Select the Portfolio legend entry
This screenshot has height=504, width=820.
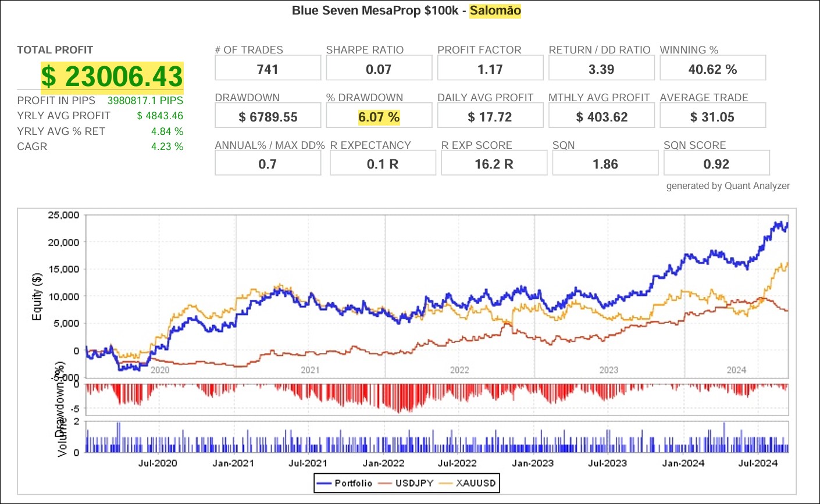tap(345, 483)
